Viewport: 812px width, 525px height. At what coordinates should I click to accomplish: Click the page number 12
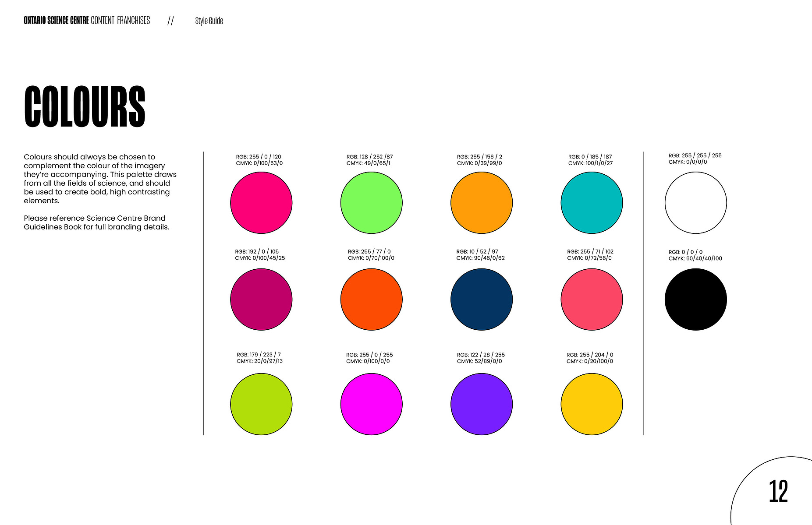778,491
